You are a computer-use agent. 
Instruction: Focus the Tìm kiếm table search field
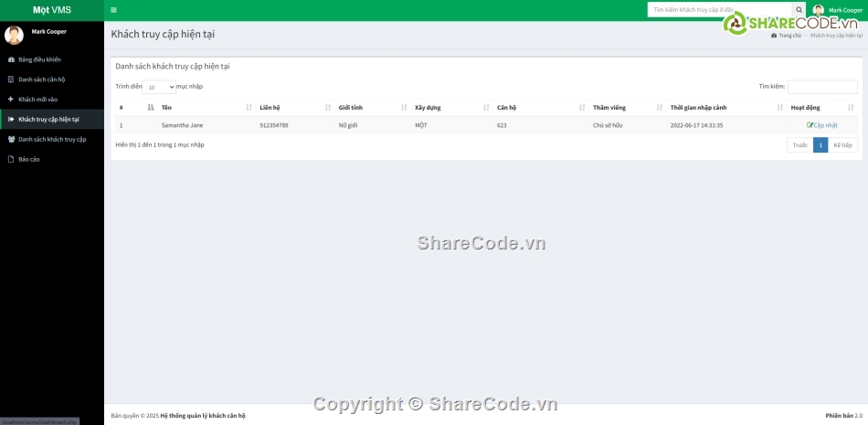[822, 87]
